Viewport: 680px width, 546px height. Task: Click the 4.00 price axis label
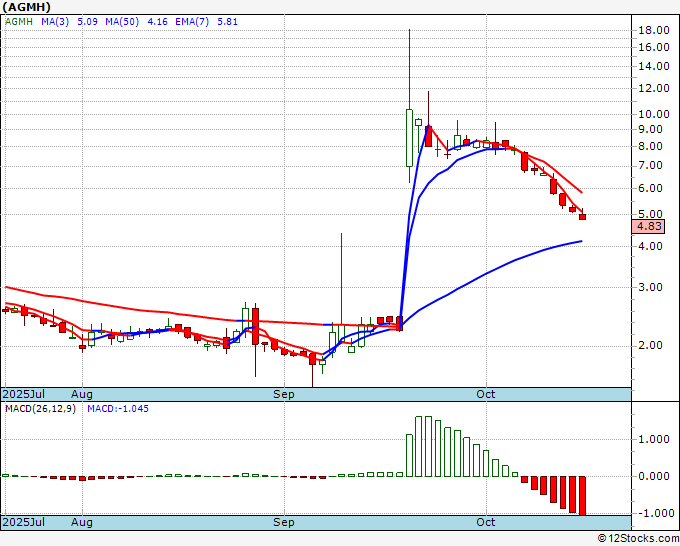pyautogui.click(x=651, y=246)
